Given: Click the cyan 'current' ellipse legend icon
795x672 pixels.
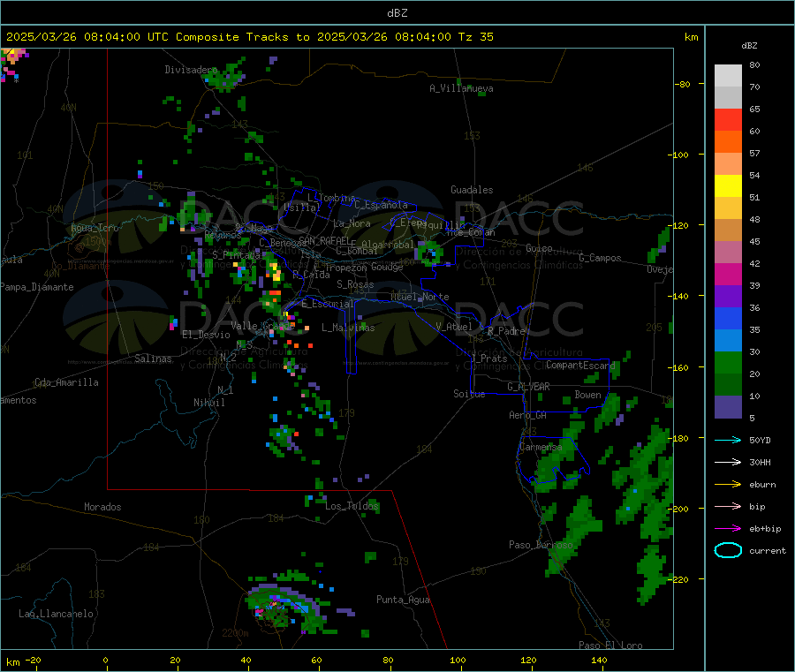Looking at the screenshot, I should 728,550.
